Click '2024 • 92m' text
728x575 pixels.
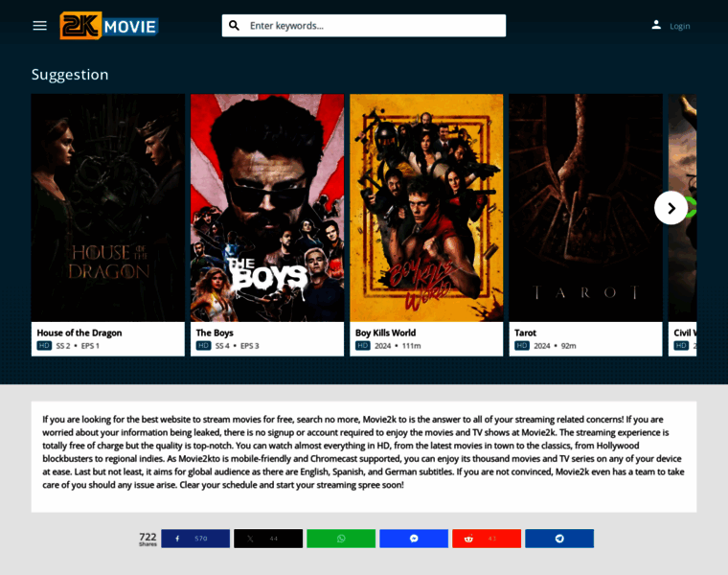pyautogui.click(x=555, y=346)
